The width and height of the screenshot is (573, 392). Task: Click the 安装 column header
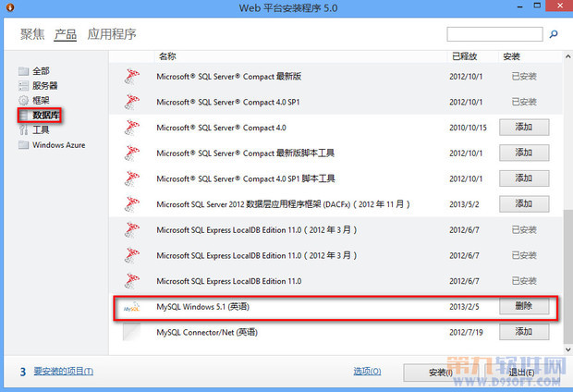pos(512,56)
